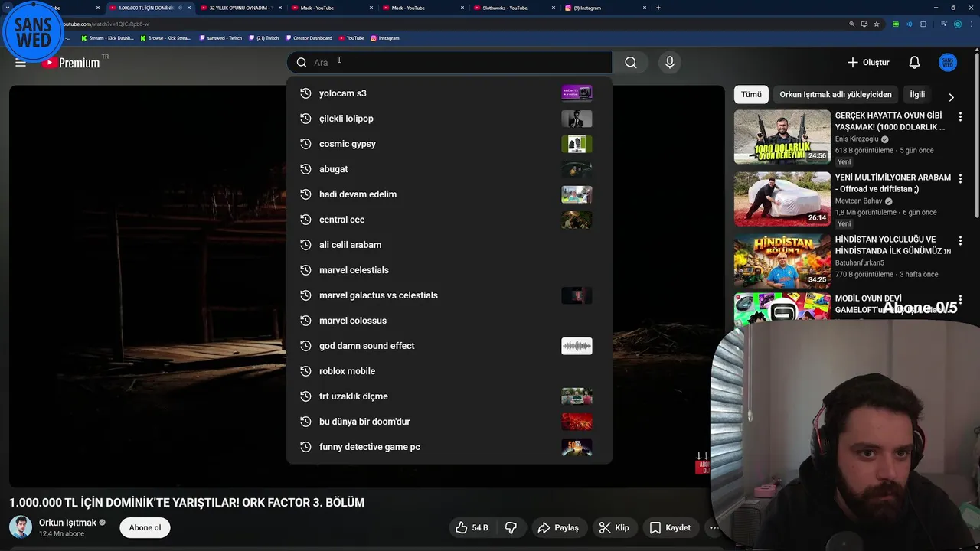Choose suggestion yolocam s3
The width and height of the screenshot is (980, 551).
click(449, 93)
